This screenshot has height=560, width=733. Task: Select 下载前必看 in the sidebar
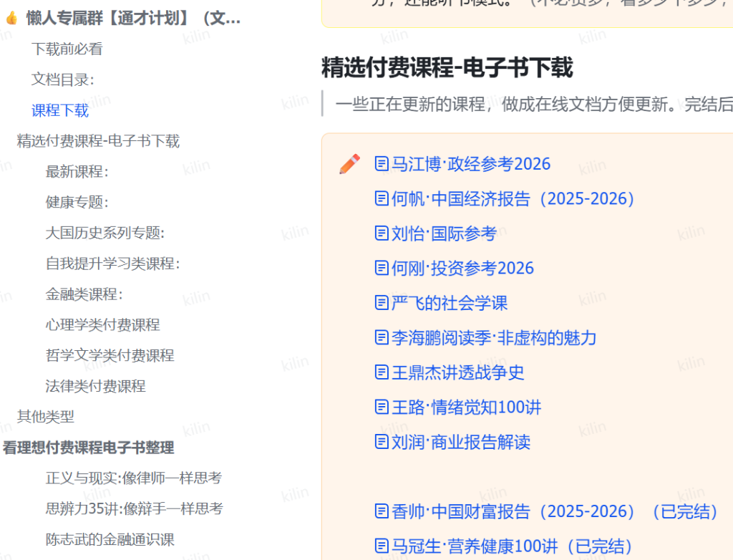tap(68, 49)
